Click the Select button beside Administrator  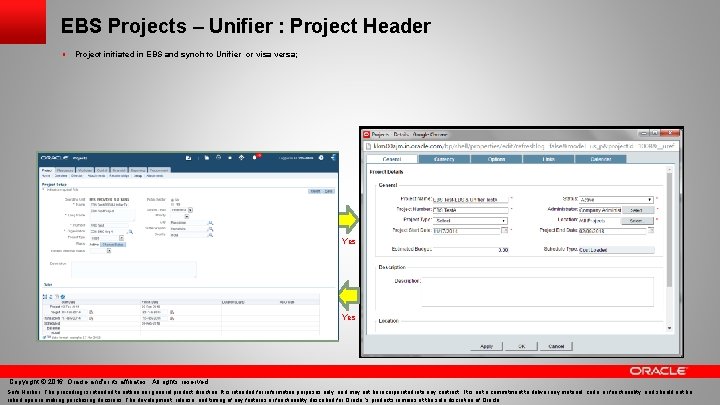(x=638, y=210)
